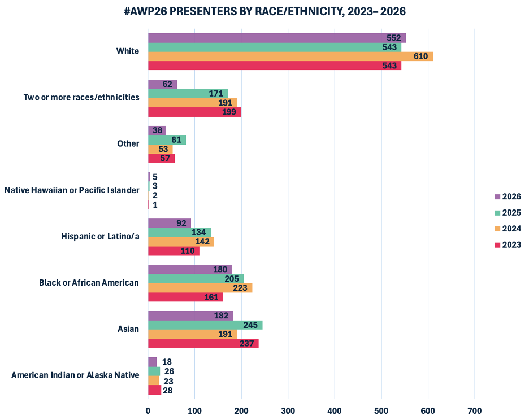Click the White category label
The width and height of the screenshot is (529, 420).
pyautogui.click(x=128, y=51)
